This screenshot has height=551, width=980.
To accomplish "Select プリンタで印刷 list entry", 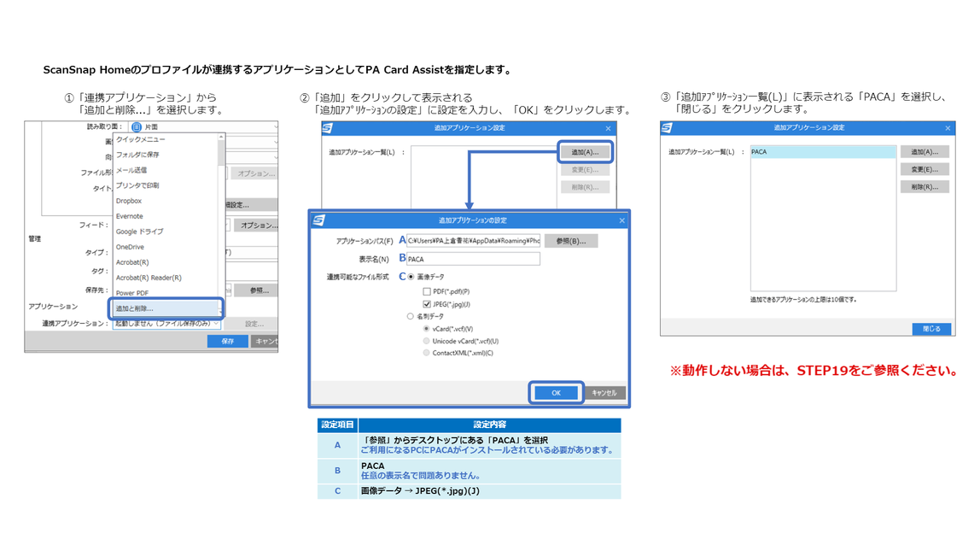I will pyautogui.click(x=137, y=185).
